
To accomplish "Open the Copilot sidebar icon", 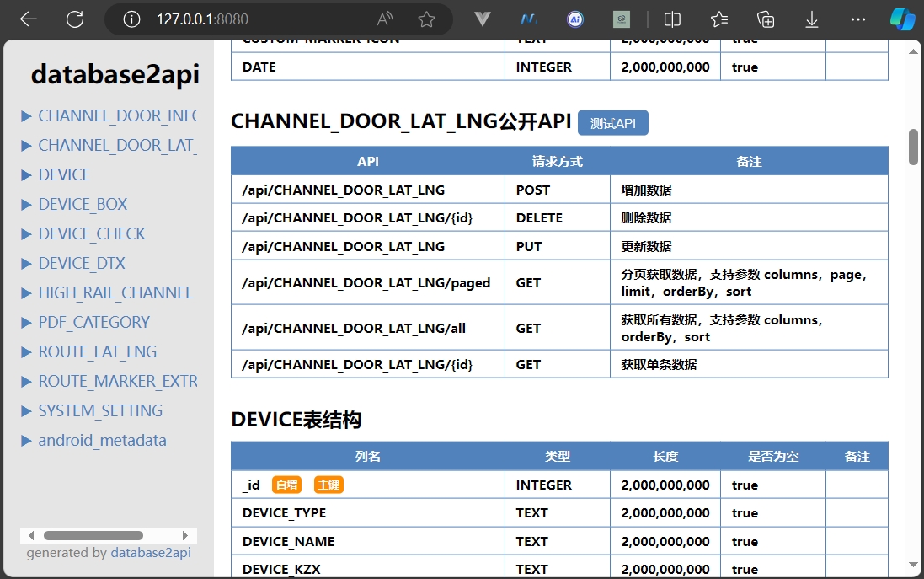I will click(x=902, y=19).
